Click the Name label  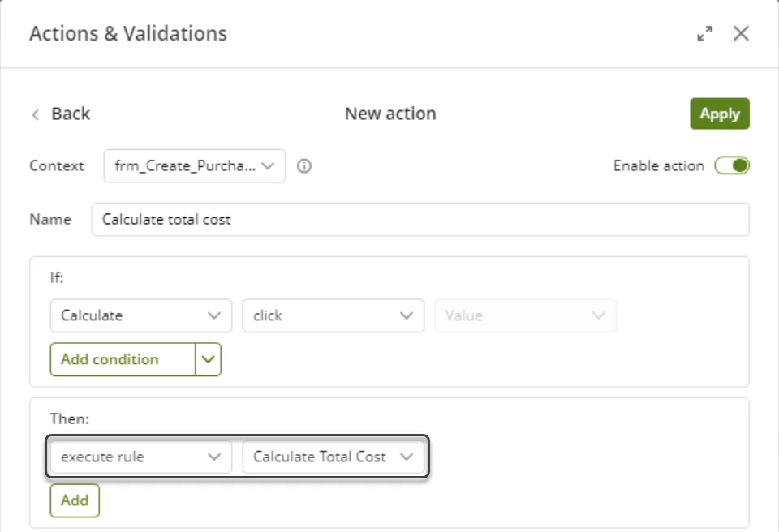click(50, 220)
